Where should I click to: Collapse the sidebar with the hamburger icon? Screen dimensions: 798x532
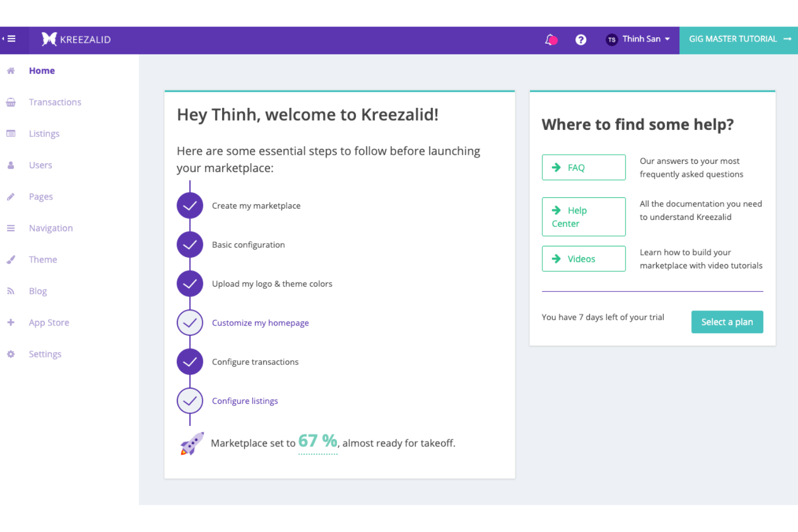pyautogui.click(x=11, y=39)
